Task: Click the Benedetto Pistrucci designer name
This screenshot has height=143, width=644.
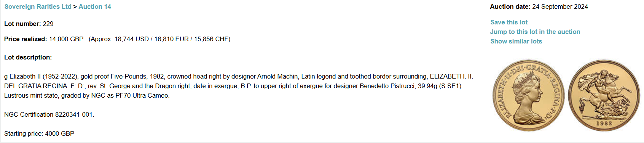Action: [x=387, y=86]
